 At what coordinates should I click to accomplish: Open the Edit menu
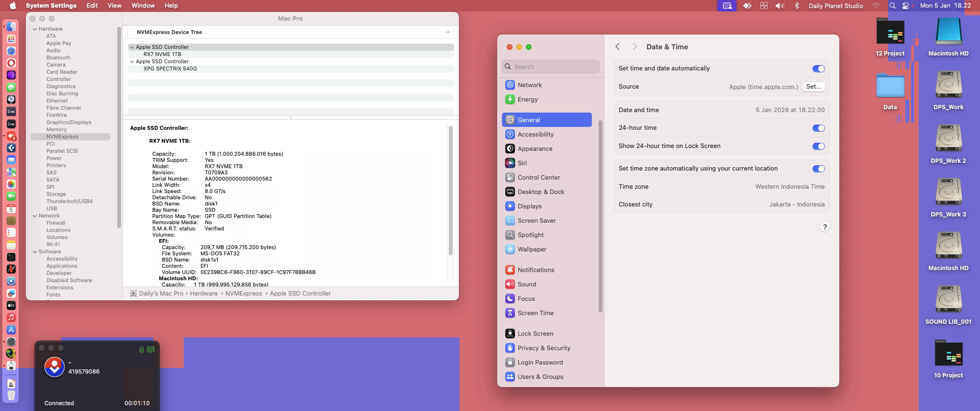coord(92,6)
